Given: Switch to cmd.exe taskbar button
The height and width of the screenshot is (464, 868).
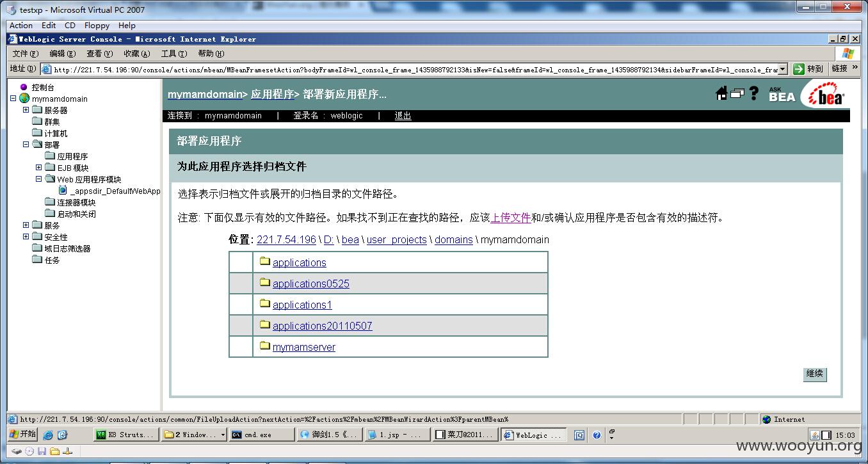Looking at the screenshot, I should pyautogui.click(x=262, y=435).
